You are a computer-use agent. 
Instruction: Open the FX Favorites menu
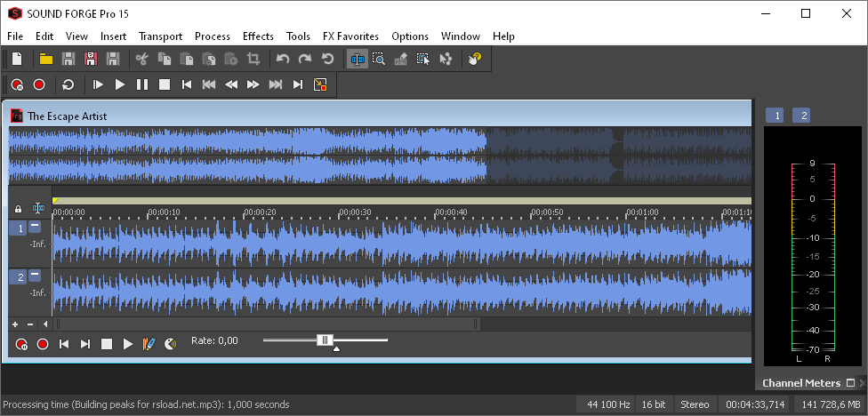pos(351,36)
